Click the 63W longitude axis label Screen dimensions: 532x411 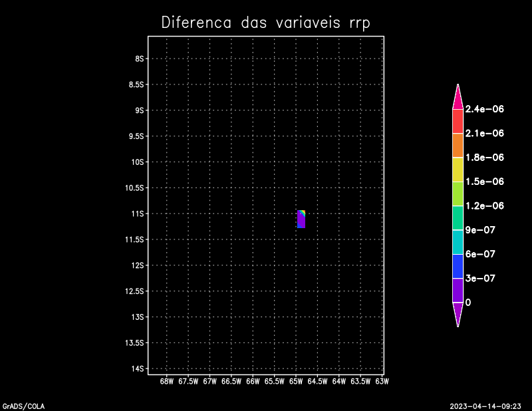click(x=382, y=382)
